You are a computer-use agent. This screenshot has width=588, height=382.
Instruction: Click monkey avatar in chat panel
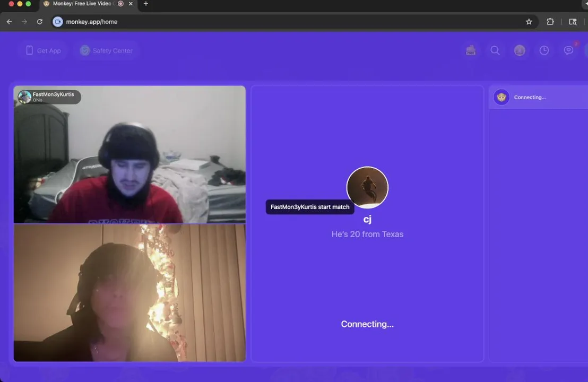click(x=501, y=97)
